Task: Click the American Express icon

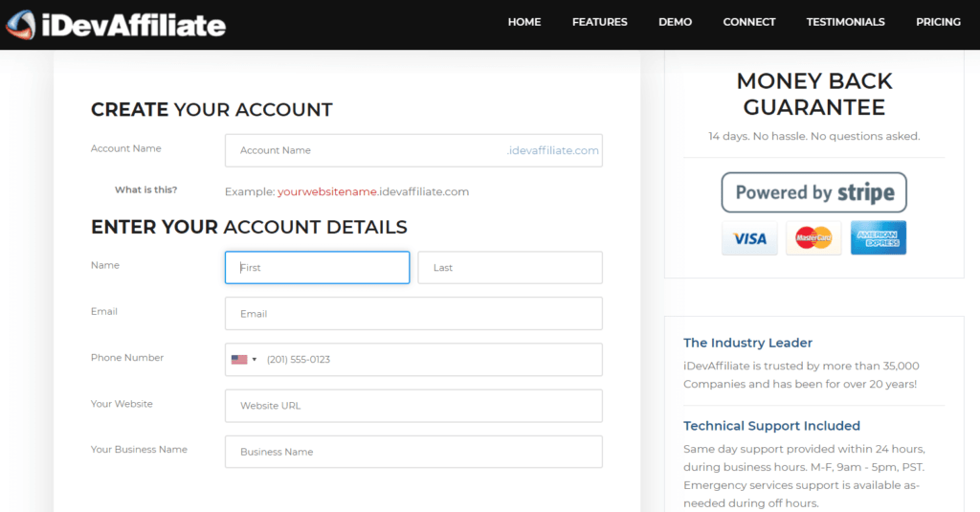Action: point(878,238)
